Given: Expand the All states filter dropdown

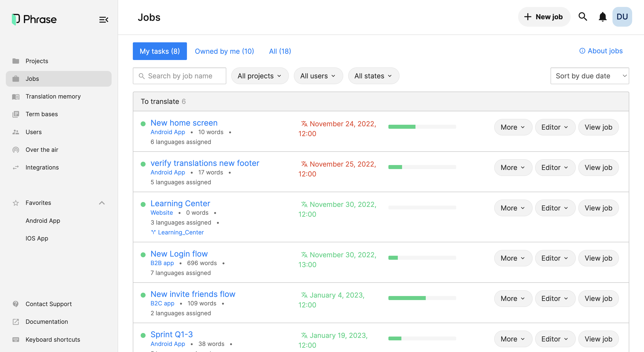Looking at the screenshot, I should pos(373,76).
